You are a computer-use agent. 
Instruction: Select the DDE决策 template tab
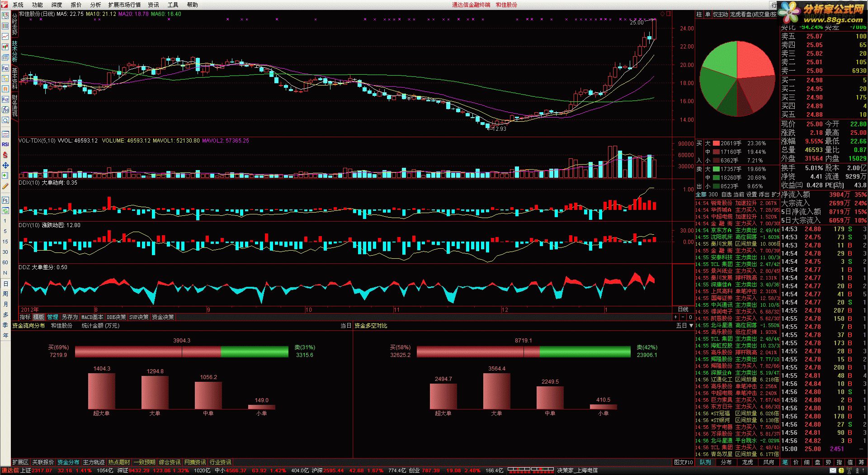click(116, 317)
